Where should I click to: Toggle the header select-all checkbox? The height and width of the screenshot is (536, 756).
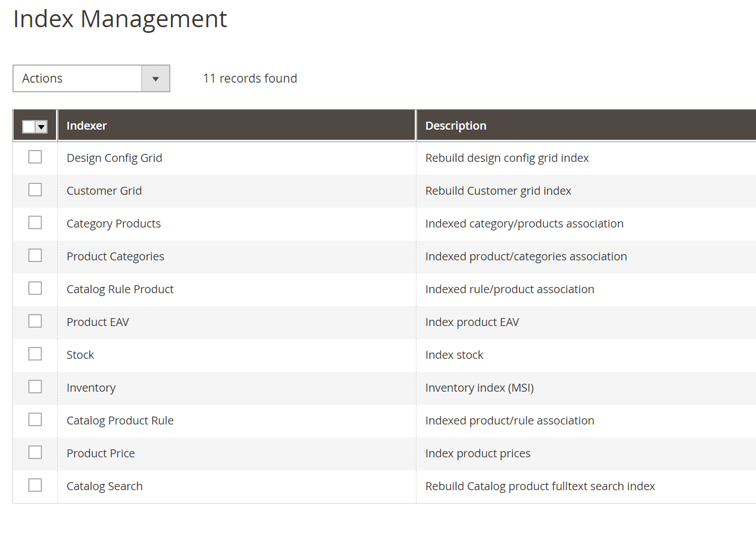(x=29, y=127)
